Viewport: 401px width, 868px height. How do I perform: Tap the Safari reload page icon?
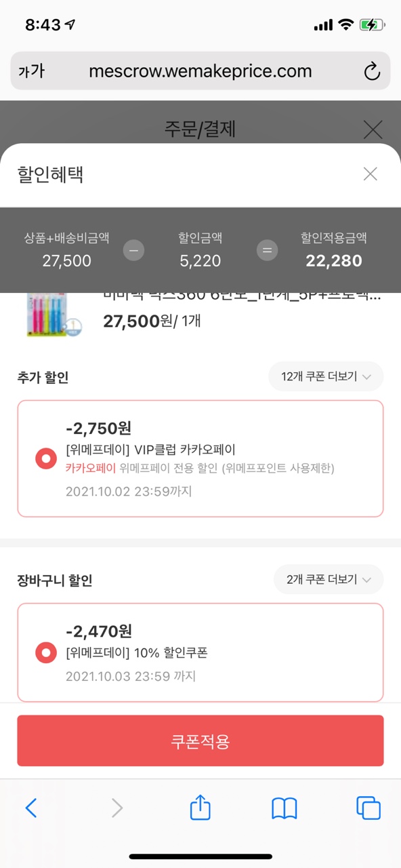click(372, 71)
